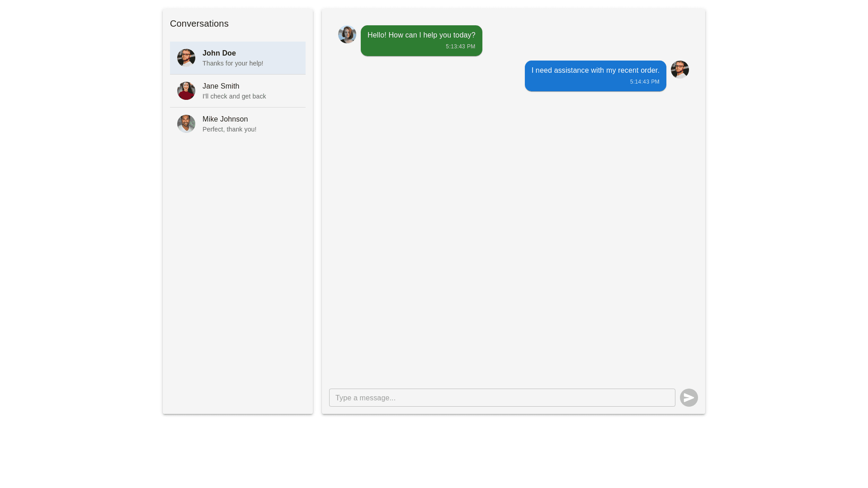Click the send message arrow button
Viewport: 868px width, 488px height.
(x=689, y=398)
